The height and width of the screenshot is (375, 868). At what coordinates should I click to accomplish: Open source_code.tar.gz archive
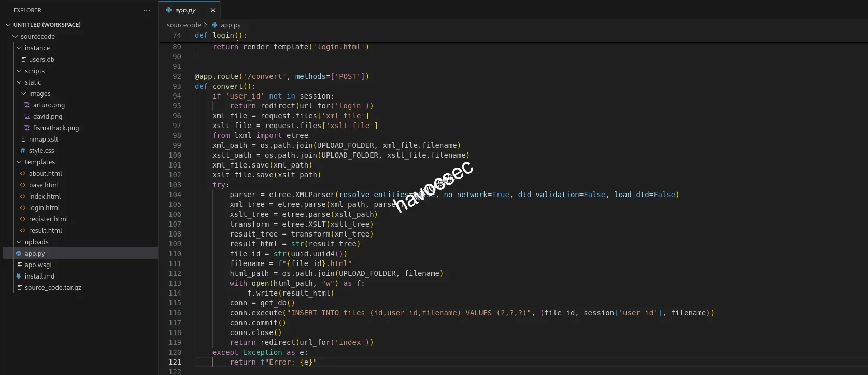pos(53,288)
